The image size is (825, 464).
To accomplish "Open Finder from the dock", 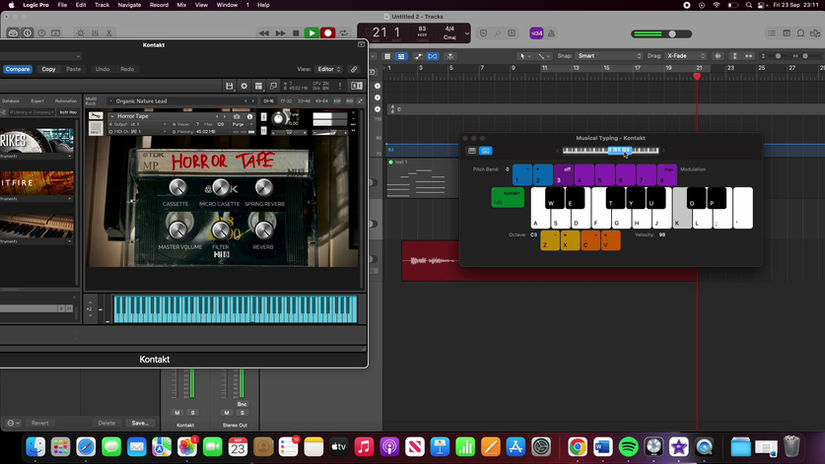I will [35, 447].
